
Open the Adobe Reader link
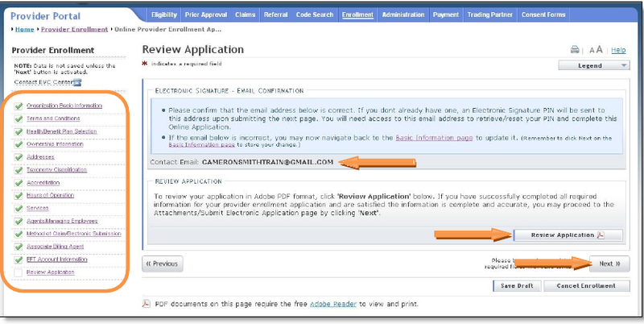tap(333, 305)
